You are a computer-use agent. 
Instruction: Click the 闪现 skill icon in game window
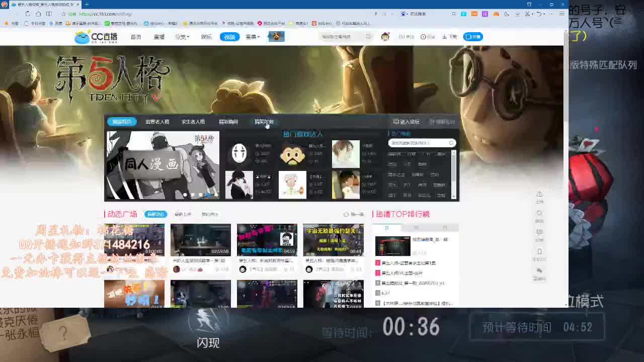pyautogui.click(x=208, y=321)
